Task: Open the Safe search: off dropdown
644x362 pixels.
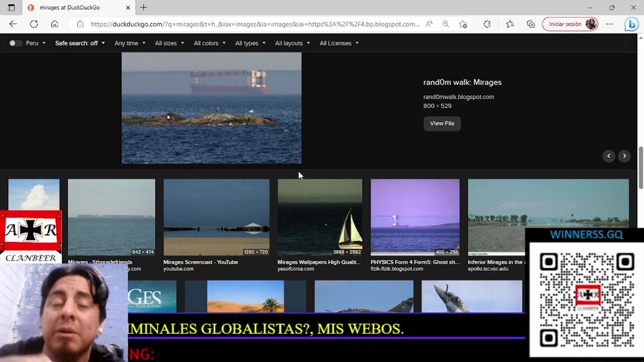Action: (80, 43)
